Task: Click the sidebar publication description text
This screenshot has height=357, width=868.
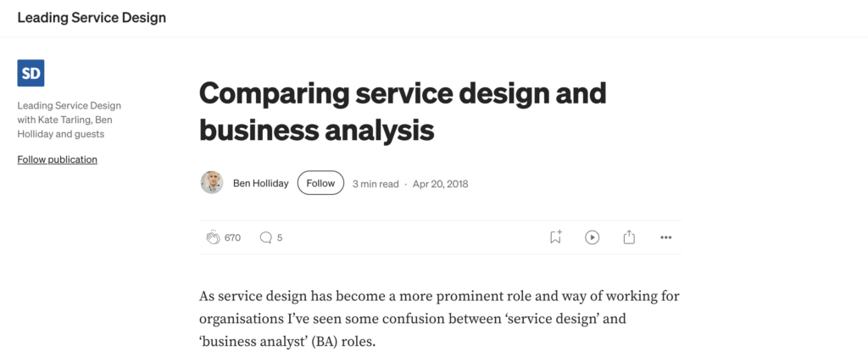Action: click(x=70, y=120)
